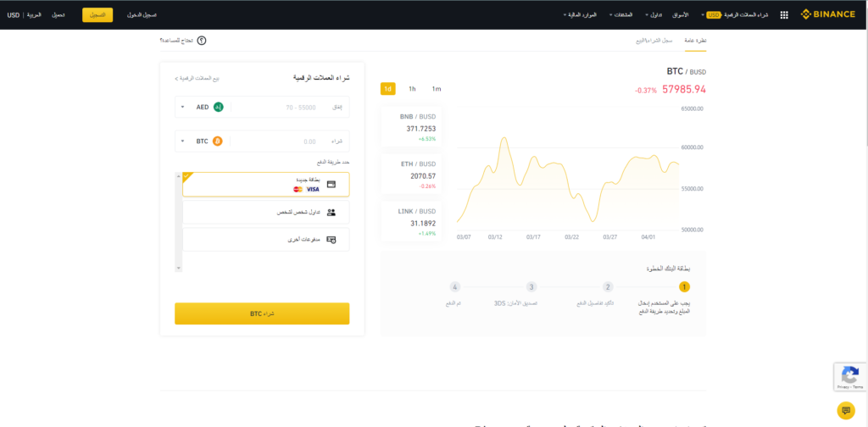Screen dimensions: 868x427
Task: Click the -0.37% change value
Action: click(x=645, y=90)
